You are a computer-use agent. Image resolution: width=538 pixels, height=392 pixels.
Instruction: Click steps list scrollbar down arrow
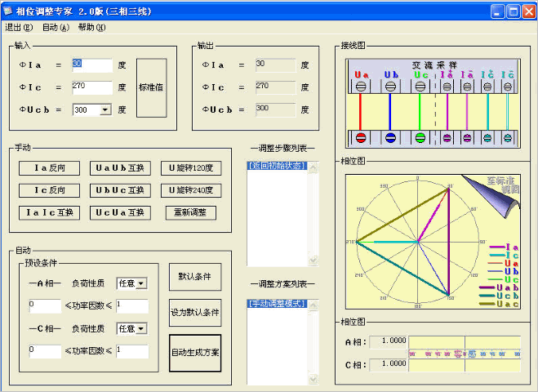coord(313,261)
